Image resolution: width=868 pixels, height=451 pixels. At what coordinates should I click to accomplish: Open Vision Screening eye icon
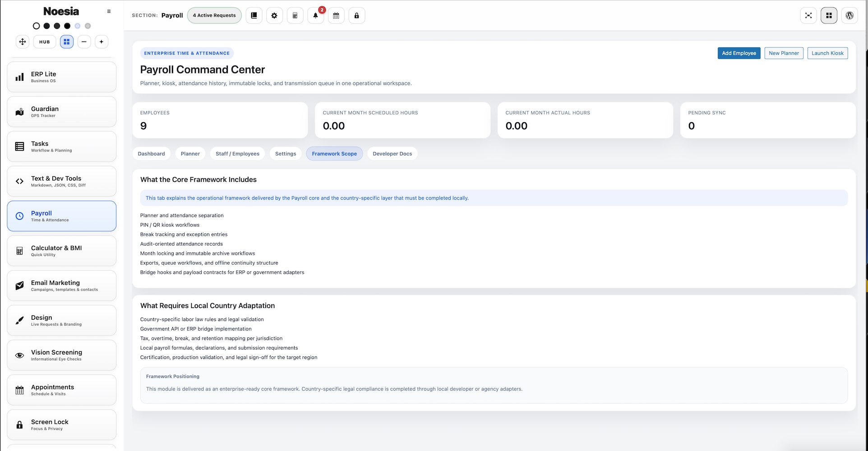coord(62,355)
